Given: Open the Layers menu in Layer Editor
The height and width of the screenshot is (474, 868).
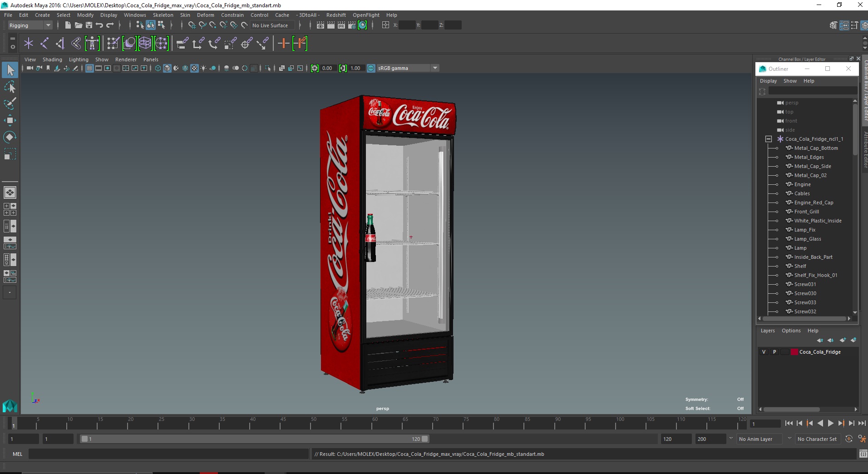Looking at the screenshot, I should [x=768, y=331].
